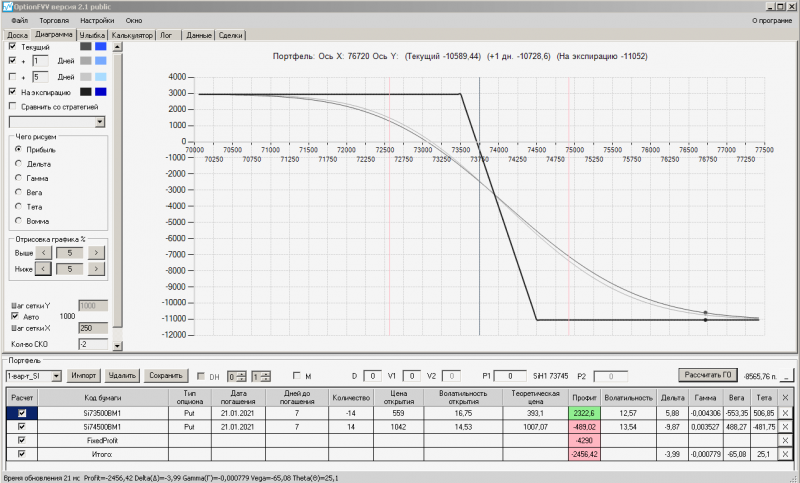Increase the Ниже percentage with right arrow
This screenshot has height=483, width=800.
click(x=96, y=269)
